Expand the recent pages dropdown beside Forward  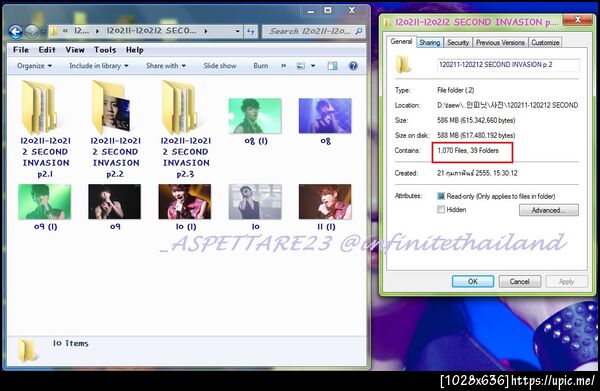(43, 31)
